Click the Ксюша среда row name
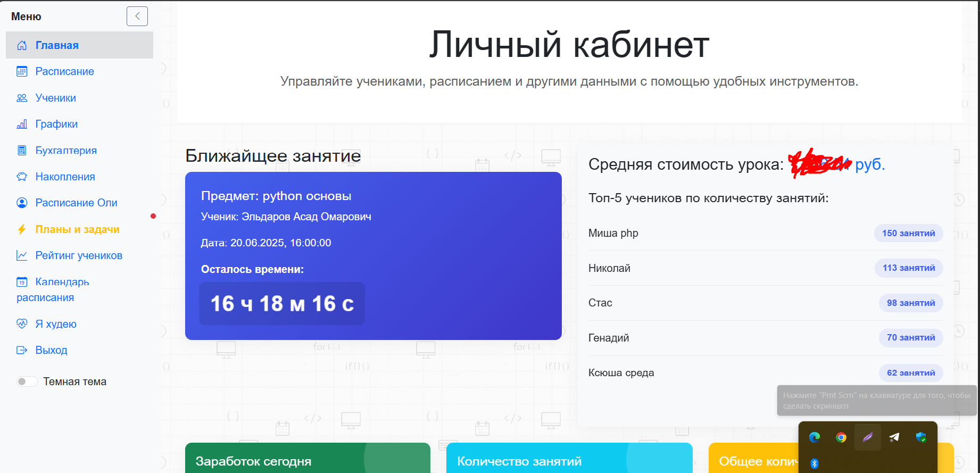Image resolution: width=980 pixels, height=473 pixels. coord(621,373)
